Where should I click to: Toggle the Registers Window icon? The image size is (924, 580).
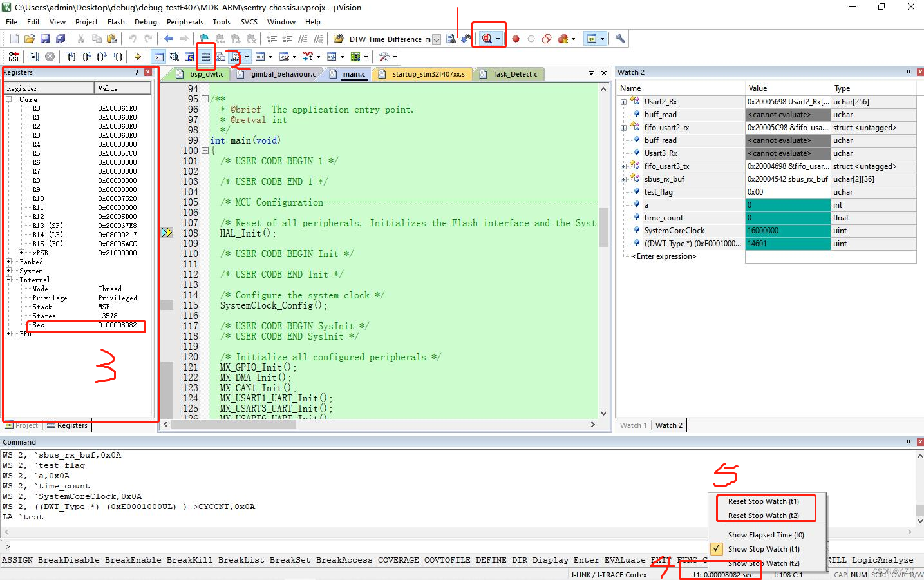[205, 57]
